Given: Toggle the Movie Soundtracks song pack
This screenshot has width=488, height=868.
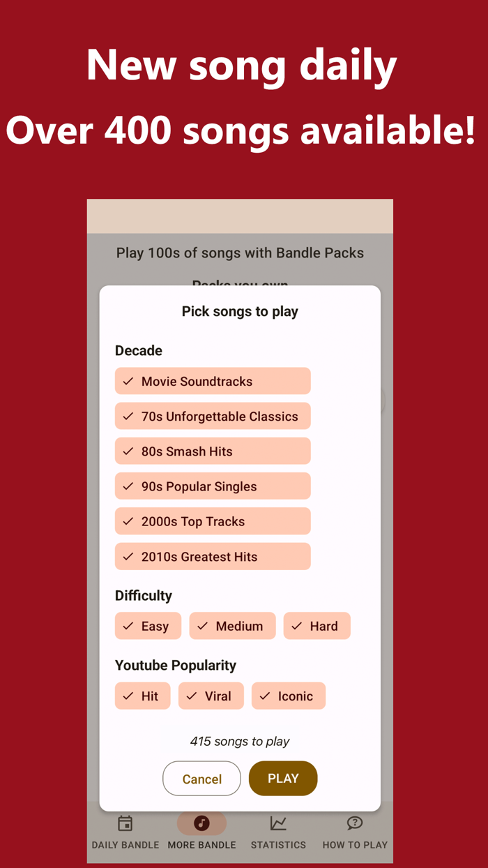Looking at the screenshot, I should 212,381.
